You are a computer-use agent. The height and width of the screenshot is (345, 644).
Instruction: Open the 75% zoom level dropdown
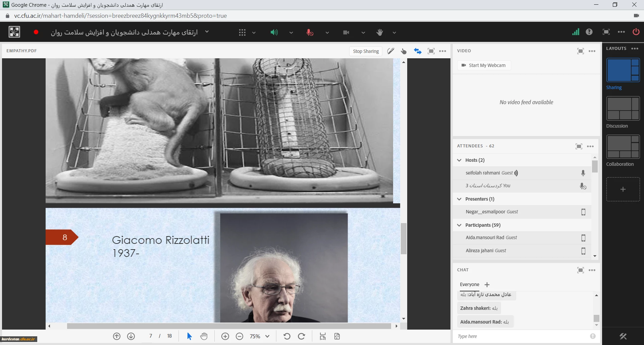[x=267, y=336]
